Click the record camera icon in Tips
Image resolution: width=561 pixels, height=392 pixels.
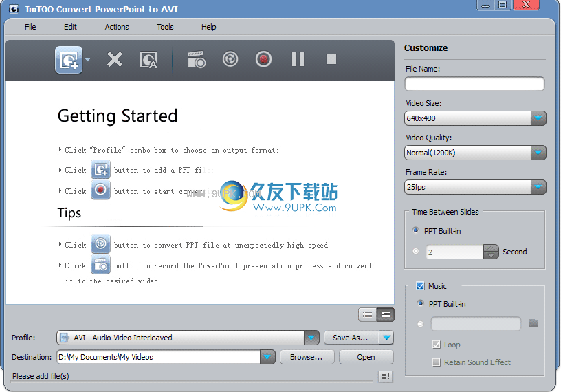tap(100, 265)
